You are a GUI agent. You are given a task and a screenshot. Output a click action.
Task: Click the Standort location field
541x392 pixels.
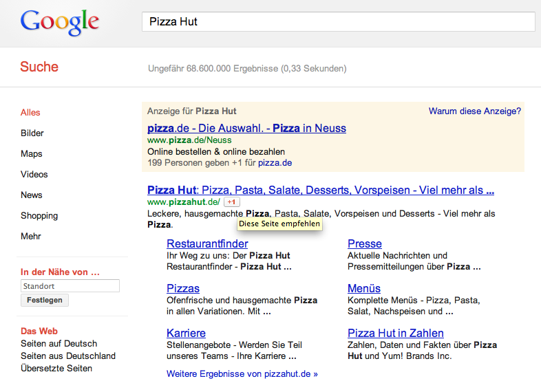click(x=70, y=286)
